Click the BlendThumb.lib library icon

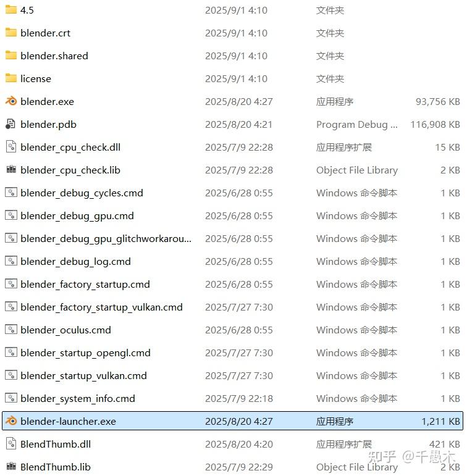[11, 466]
